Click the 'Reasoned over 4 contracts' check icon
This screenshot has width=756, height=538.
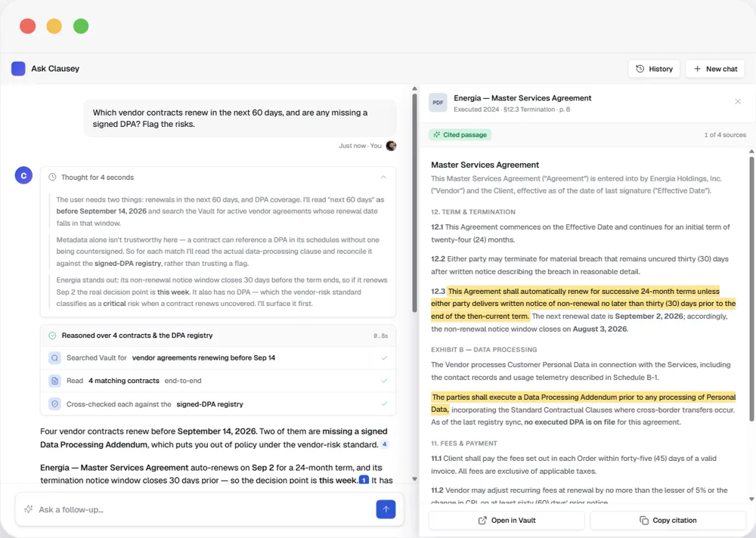[x=53, y=335]
